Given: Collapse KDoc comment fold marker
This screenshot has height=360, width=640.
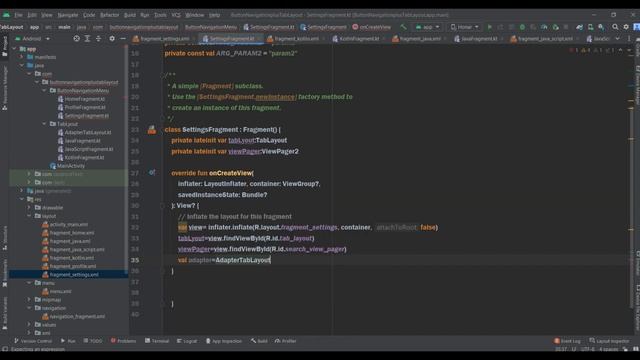Looking at the screenshot, I should tap(162, 75).
